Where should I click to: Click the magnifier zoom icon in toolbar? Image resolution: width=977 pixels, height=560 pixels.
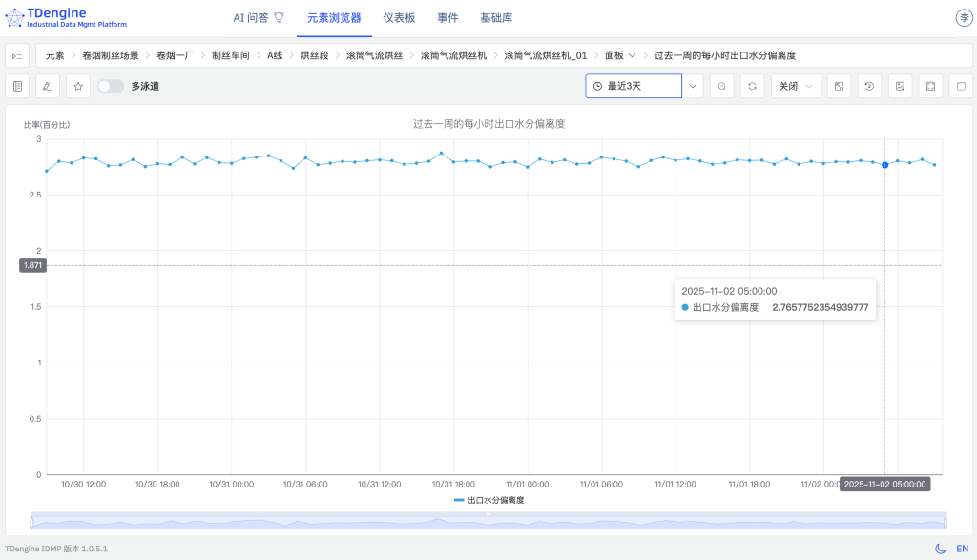[x=721, y=86]
